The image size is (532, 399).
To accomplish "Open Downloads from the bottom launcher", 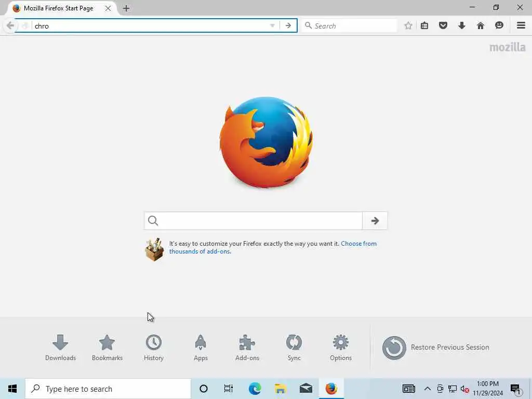I will (x=60, y=348).
